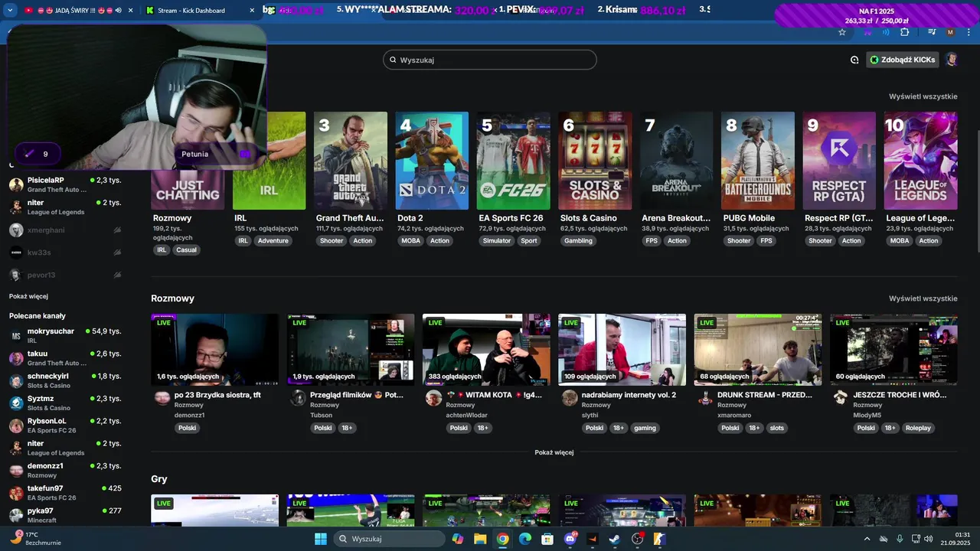
Task: Click Wyświetl wszystkie for the Rozmowy section
Action: click(x=923, y=298)
